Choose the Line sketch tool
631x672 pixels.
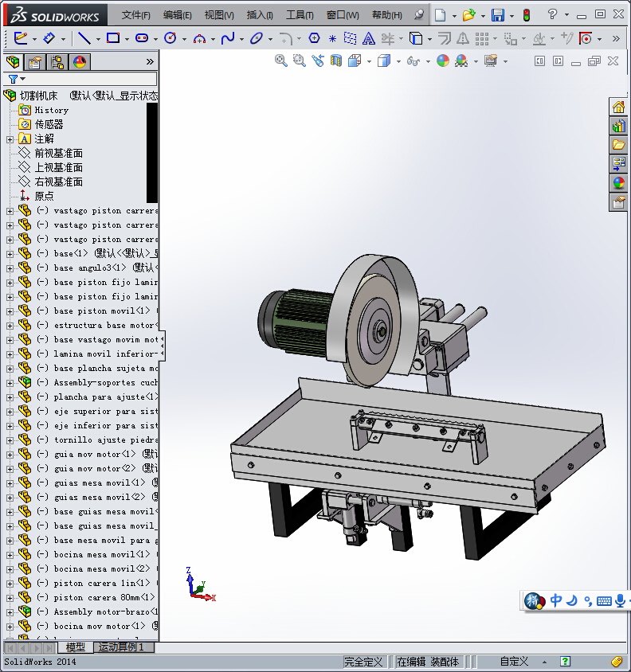[84, 38]
